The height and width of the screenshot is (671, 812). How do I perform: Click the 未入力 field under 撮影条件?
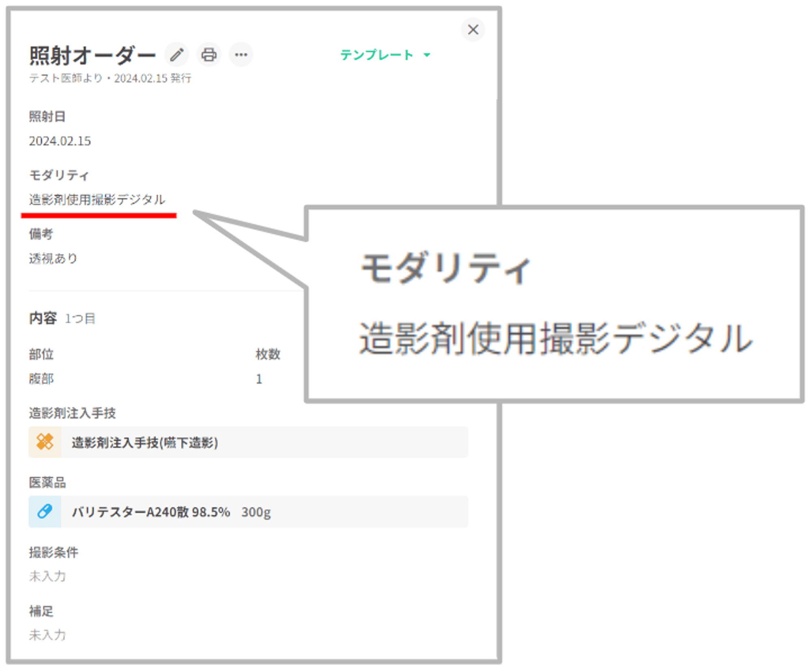48,576
